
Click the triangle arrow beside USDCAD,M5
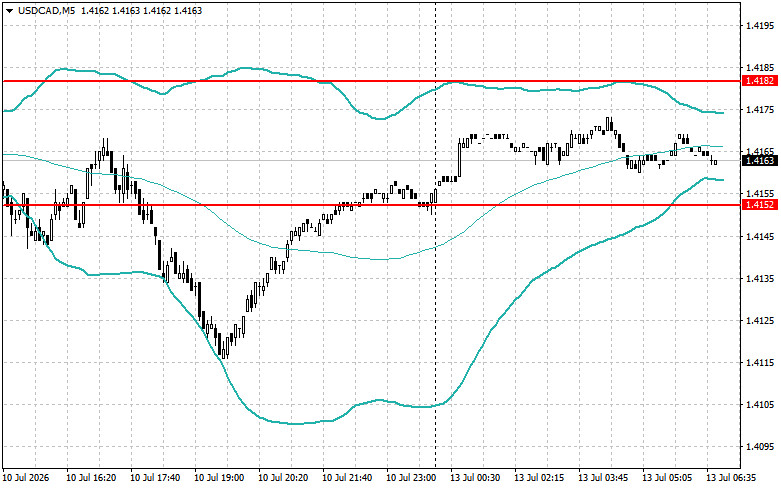9,10
